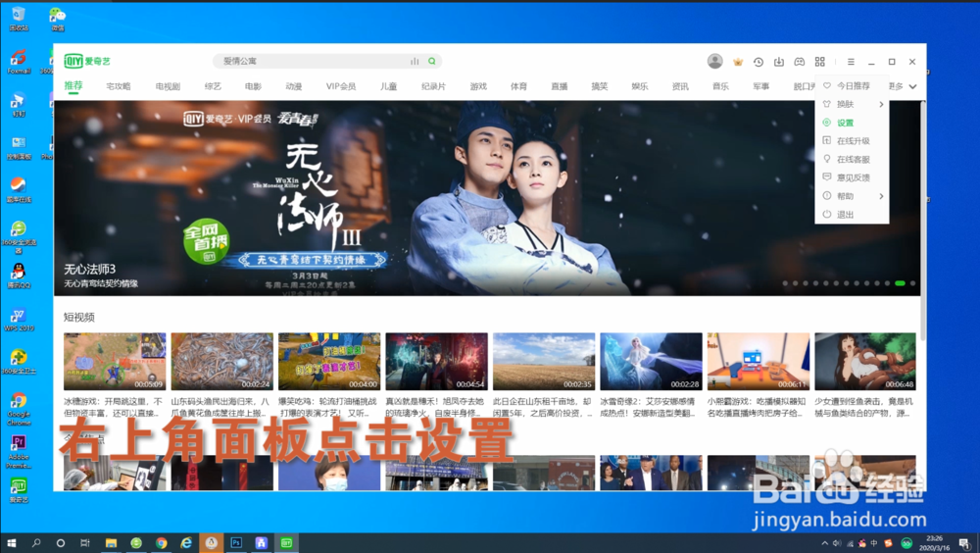Choose 设置 in the dropdown menu
This screenshot has height=553, width=980.
click(853, 123)
